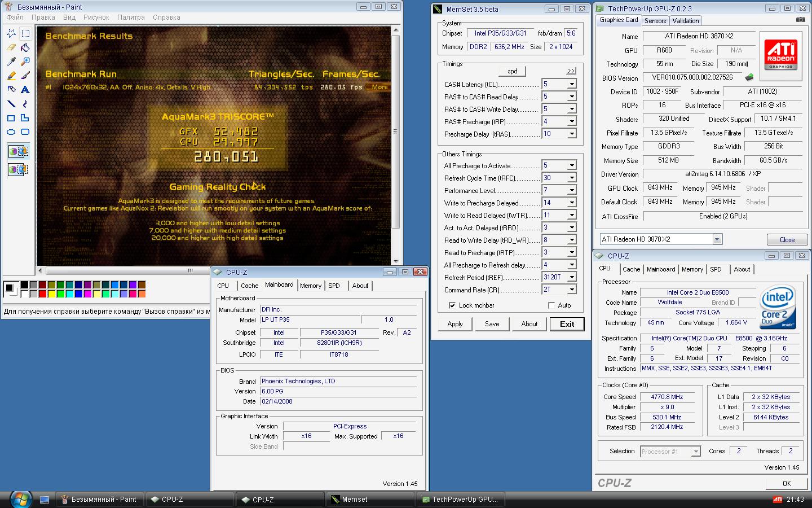The image size is (812, 508).
Task: Pick the Fill With Color bucket tool
Action: pyautogui.click(x=25, y=47)
